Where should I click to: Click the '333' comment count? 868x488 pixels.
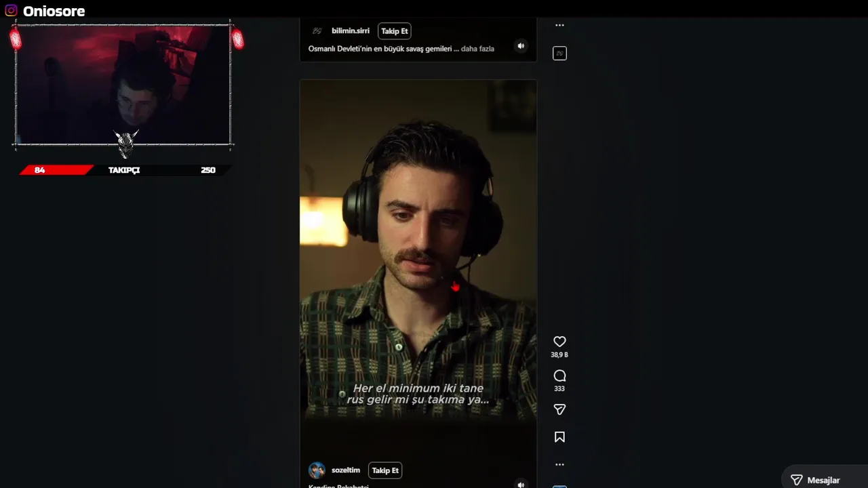(x=559, y=389)
